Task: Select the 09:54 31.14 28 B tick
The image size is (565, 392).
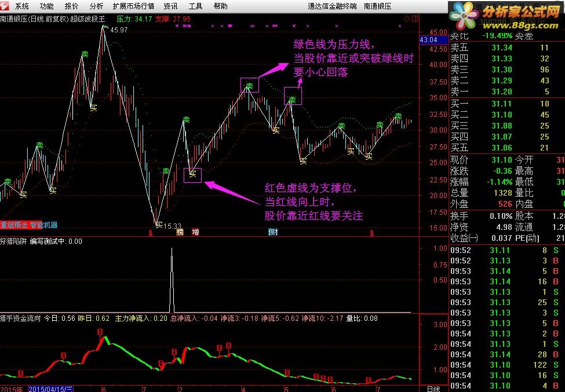Action: tap(507, 354)
